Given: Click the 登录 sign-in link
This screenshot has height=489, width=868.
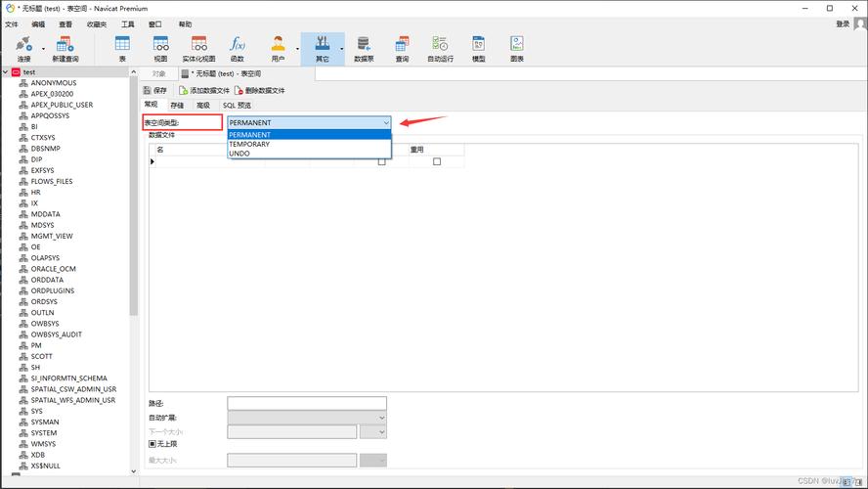Looking at the screenshot, I should point(843,23).
